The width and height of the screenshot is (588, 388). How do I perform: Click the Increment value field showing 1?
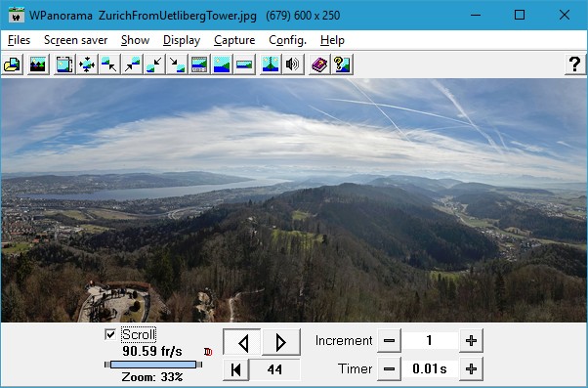pos(430,340)
